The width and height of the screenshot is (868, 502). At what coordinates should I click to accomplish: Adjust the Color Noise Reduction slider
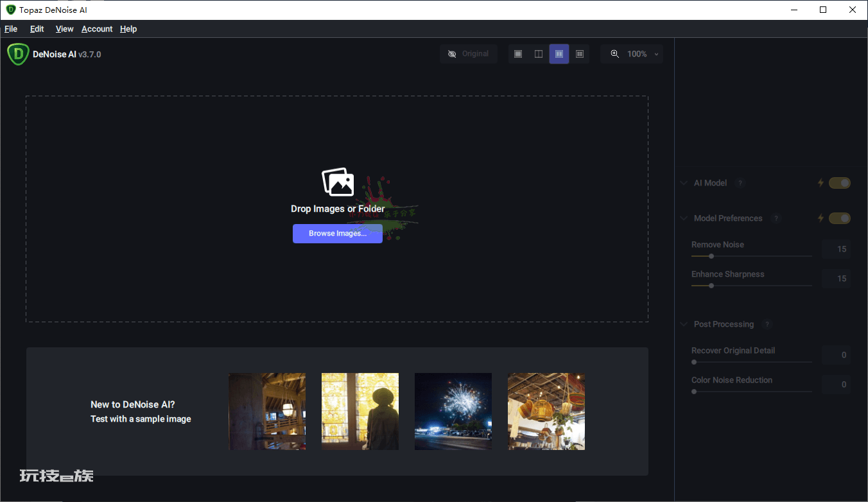pos(752,392)
